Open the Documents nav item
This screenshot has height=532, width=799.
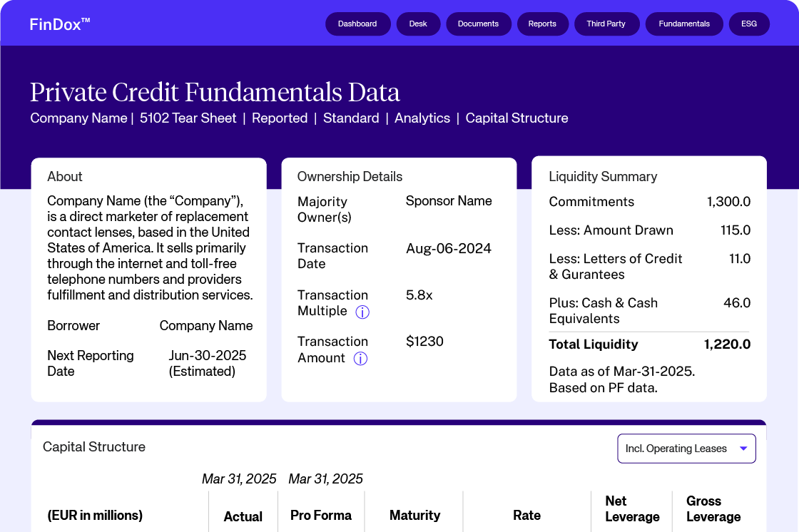478,24
